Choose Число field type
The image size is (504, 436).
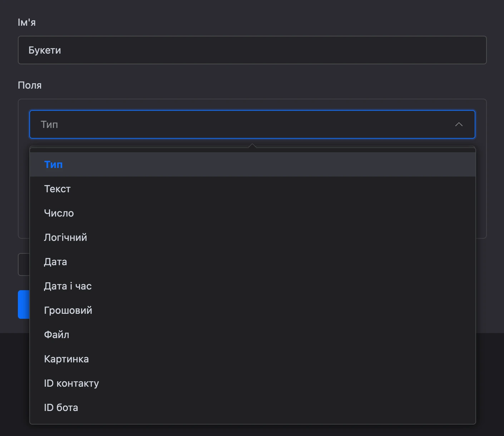pos(253,213)
